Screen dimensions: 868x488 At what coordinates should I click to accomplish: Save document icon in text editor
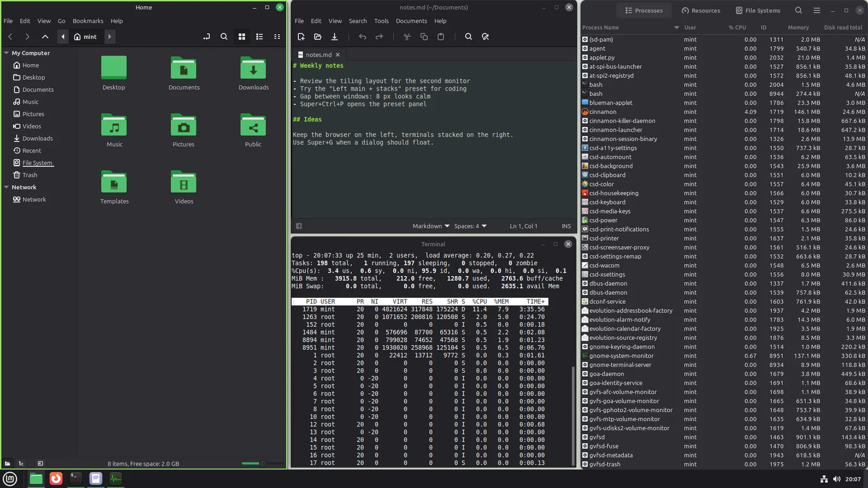click(335, 37)
